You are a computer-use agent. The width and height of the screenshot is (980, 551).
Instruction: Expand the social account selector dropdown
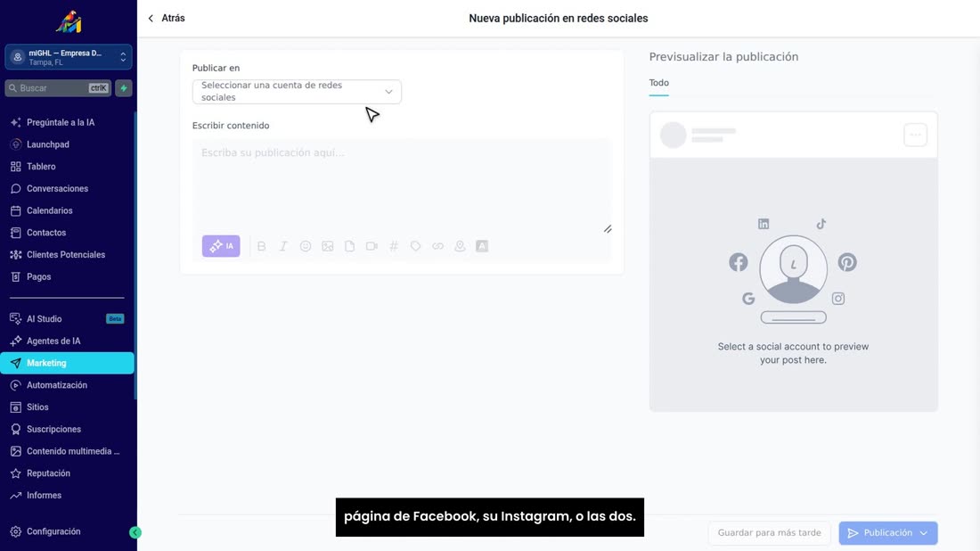tap(297, 91)
